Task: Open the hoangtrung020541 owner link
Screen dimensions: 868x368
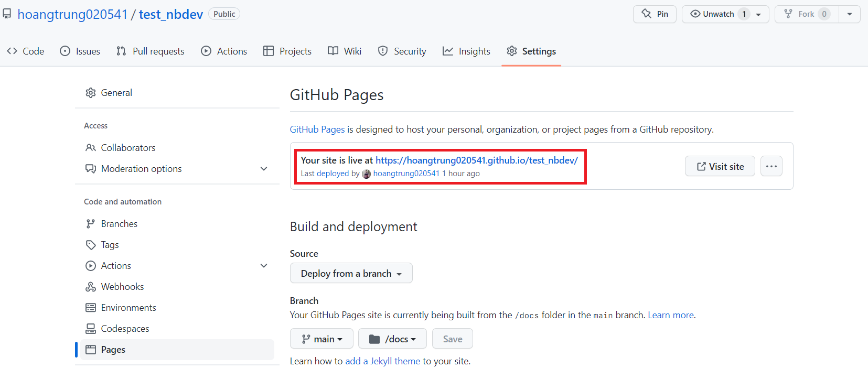Action: pos(72,14)
